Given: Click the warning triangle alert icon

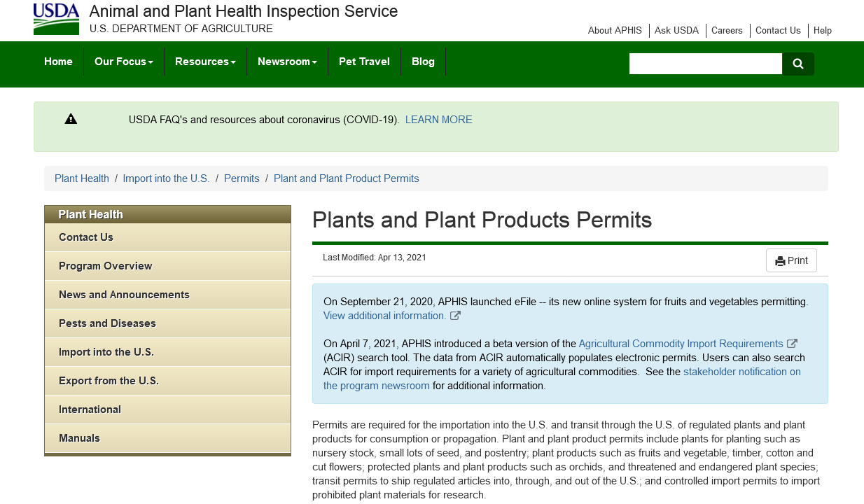Looking at the screenshot, I should [x=71, y=119].
